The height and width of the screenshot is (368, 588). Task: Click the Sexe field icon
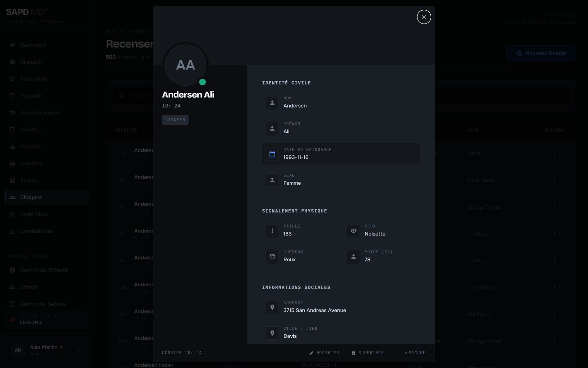pos(272,180)
